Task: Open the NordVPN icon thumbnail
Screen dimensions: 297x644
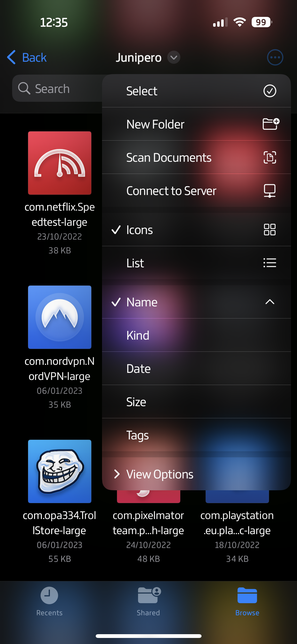Action: [x=60, y=317]
